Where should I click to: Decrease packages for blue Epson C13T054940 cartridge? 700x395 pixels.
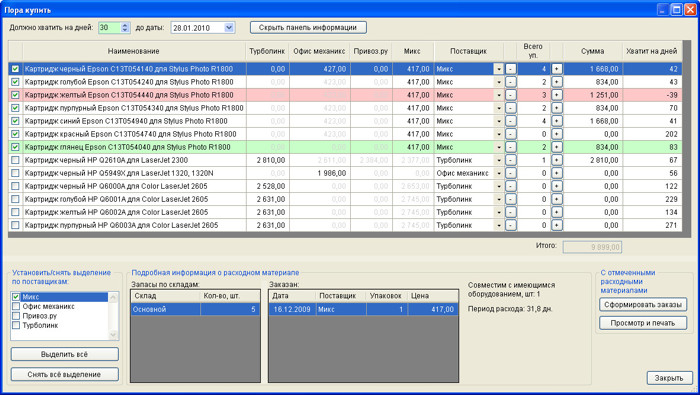(x=511, y=121)
